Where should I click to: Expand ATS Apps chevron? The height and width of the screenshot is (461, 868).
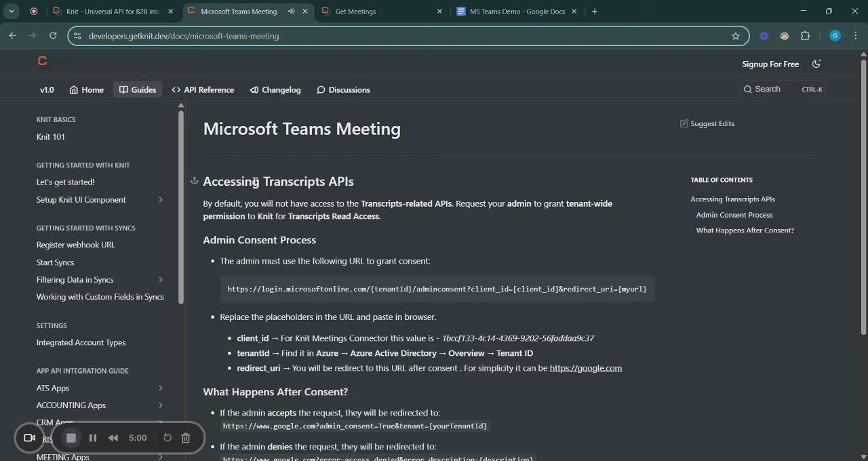[x=161, y=388]
